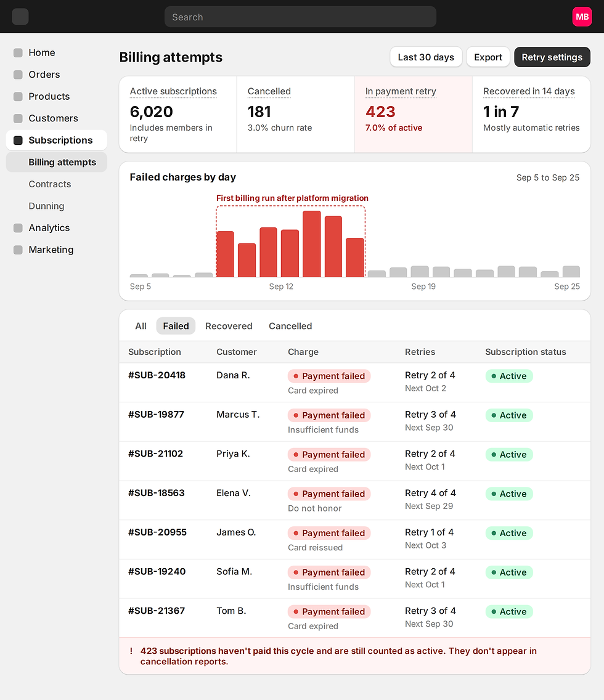
Task: Focus the Search field
Action: (300, 17)
